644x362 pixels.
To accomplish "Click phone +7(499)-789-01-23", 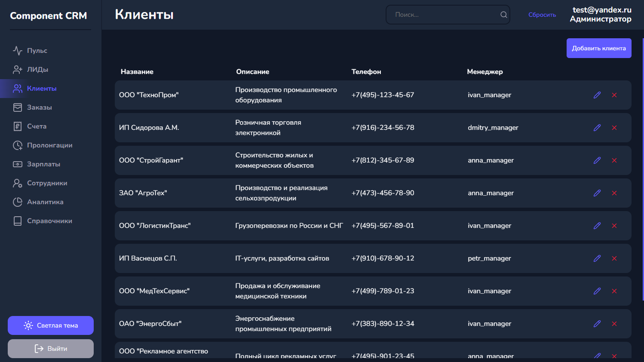I will coord(383,291).
